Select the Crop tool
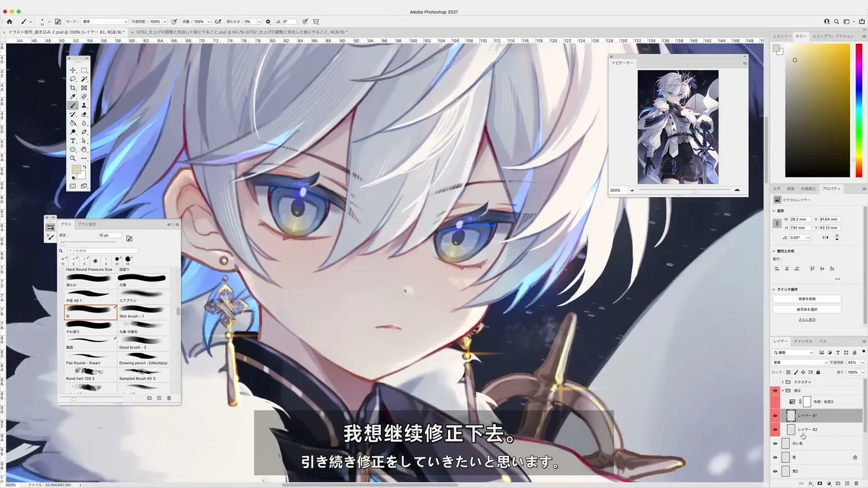This screenshot has width=868, height=488. pos(73,88)
